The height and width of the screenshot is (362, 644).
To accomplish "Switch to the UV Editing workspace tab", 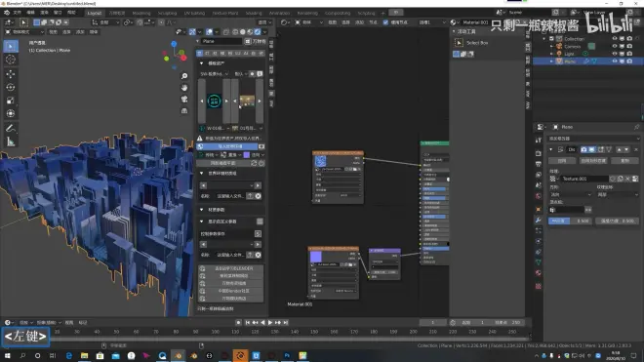I will (194, 13).
